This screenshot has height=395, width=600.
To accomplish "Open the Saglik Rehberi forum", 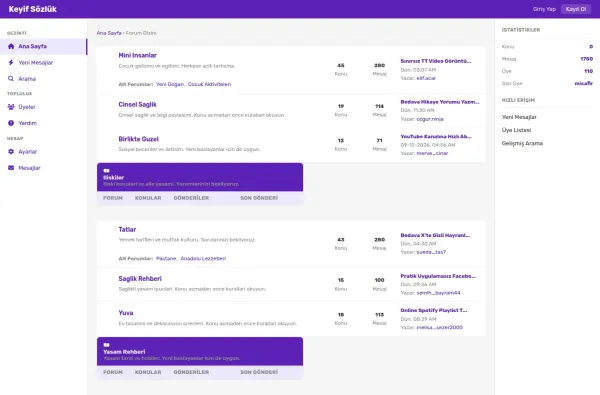I will click(x=140, y=279).
